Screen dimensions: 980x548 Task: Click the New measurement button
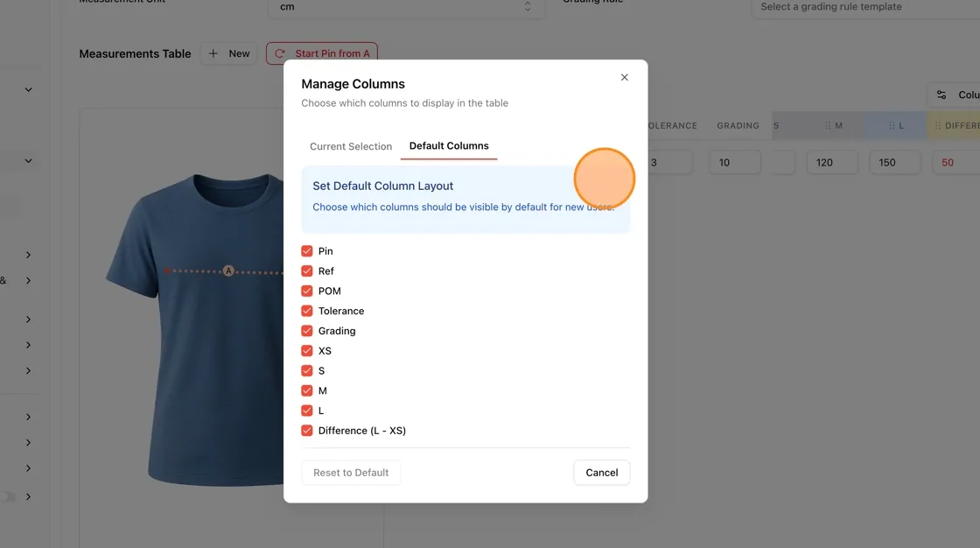(x=228, y=53)
